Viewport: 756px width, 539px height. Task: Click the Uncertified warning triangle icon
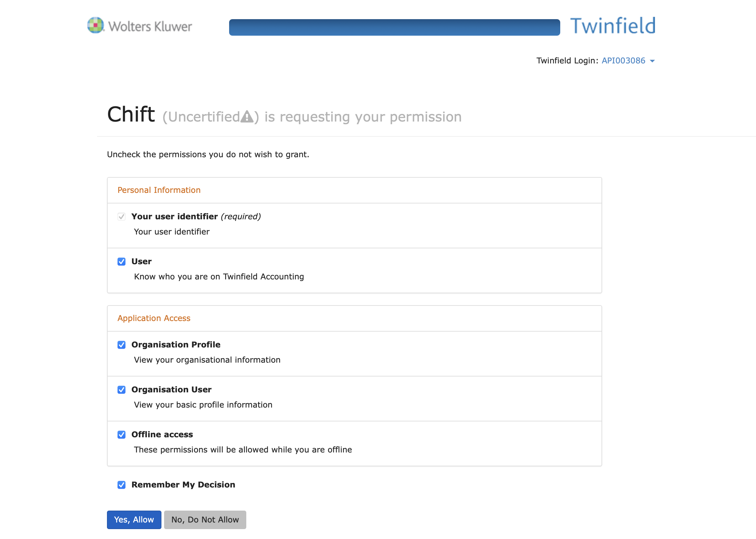pyautogui.click(x=247, y=117)
